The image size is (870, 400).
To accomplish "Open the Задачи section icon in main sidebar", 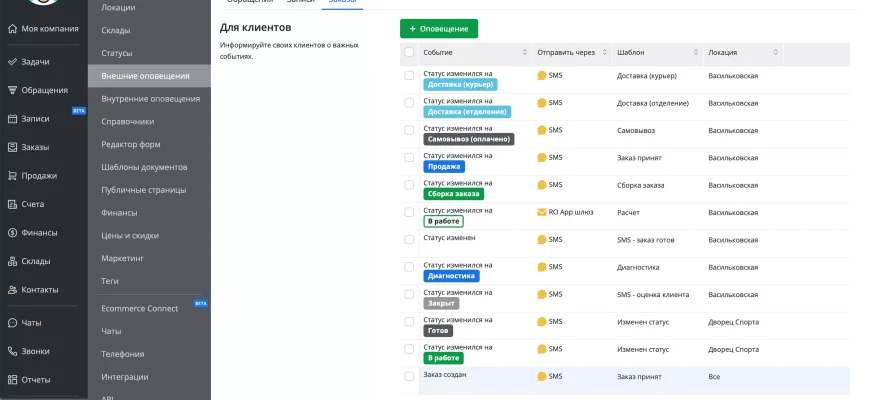I will click(12, 62).
